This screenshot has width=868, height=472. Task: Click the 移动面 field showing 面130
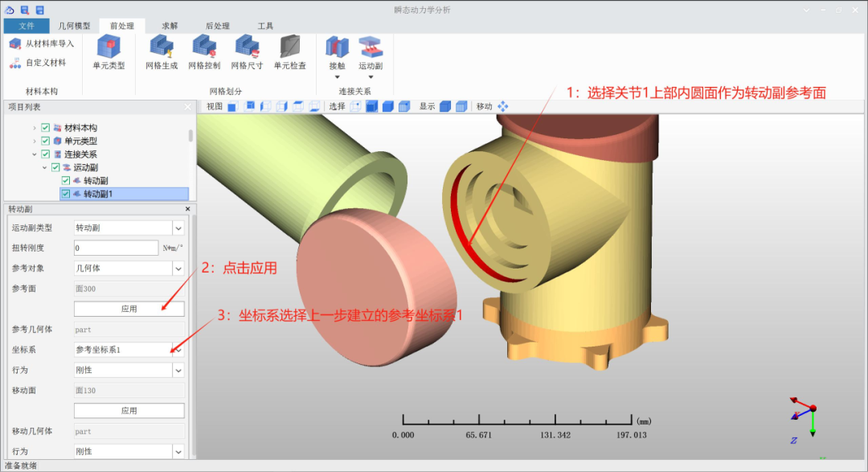pyautogui.click(x=129, y=391)
